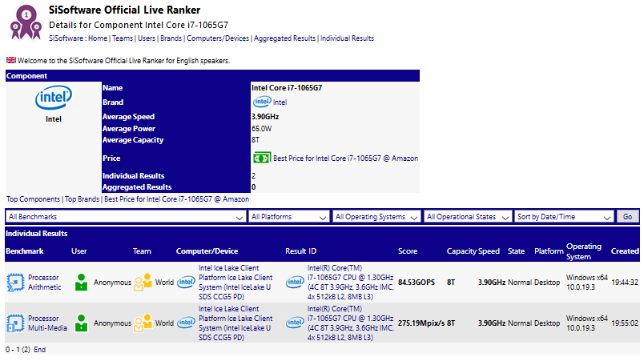Image resolution: width=644 pixels, height=361 pixels.
Task: Click the Processor Arithmetic benchmark icon
Action: pos(15,283)
